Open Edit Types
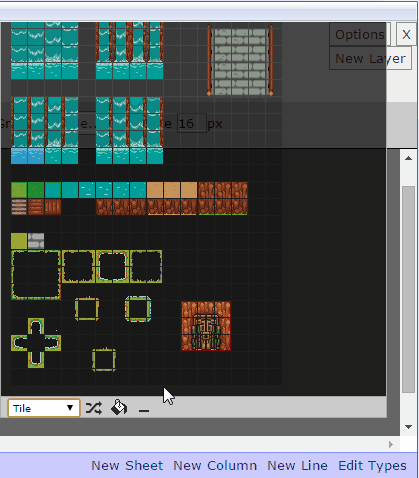 (372, 465)
